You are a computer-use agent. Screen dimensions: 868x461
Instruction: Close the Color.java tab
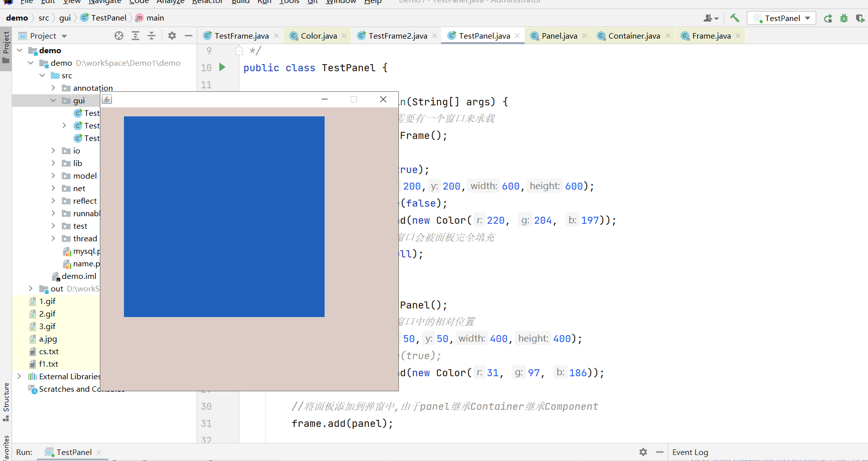(344, 36)
